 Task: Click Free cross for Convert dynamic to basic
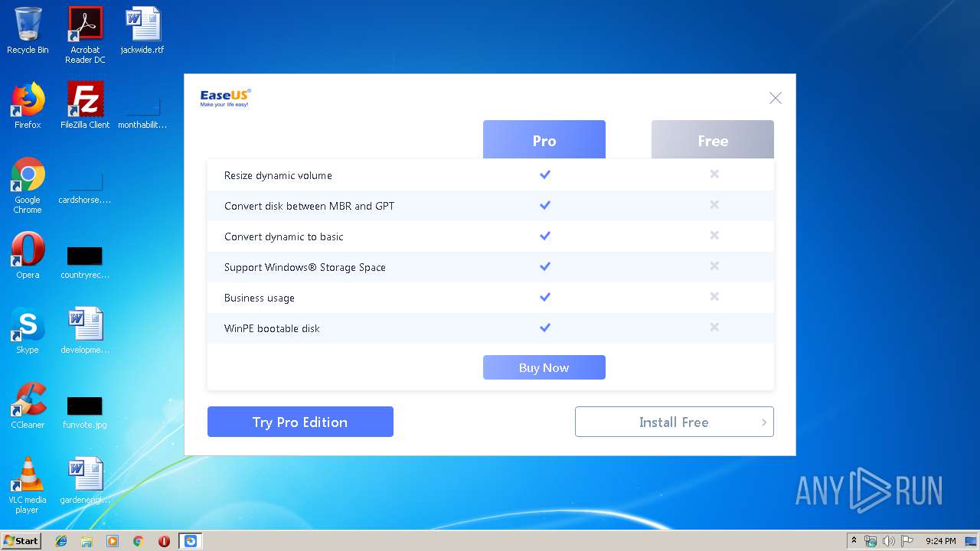[714, 235]
